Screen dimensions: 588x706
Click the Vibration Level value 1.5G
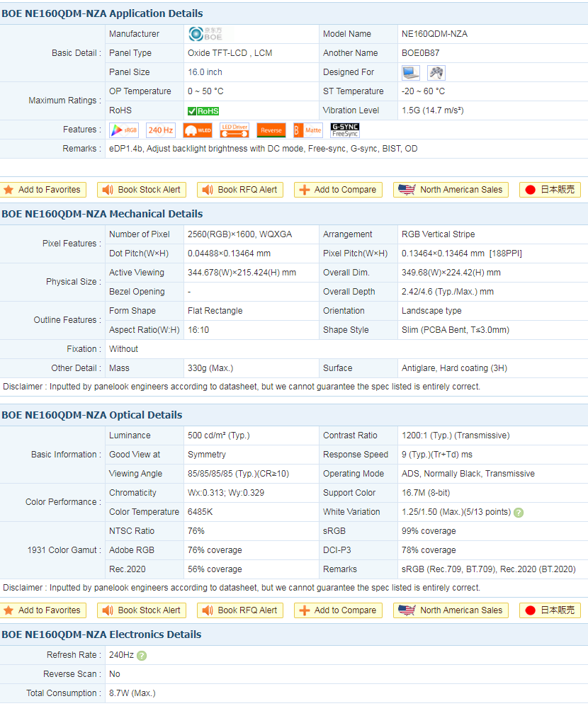point(433,110)
